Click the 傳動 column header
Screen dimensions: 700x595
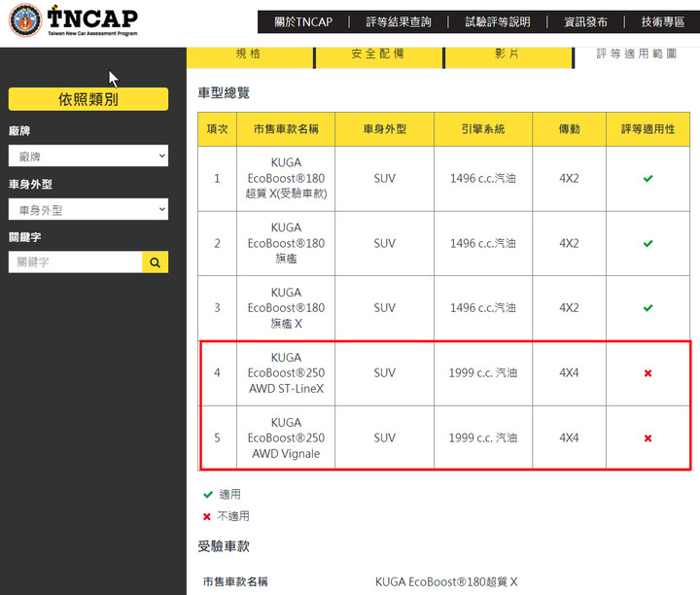(569, 129)
